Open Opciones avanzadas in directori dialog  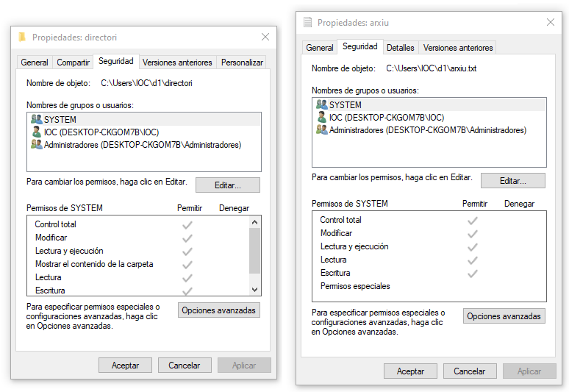(219, 310)
